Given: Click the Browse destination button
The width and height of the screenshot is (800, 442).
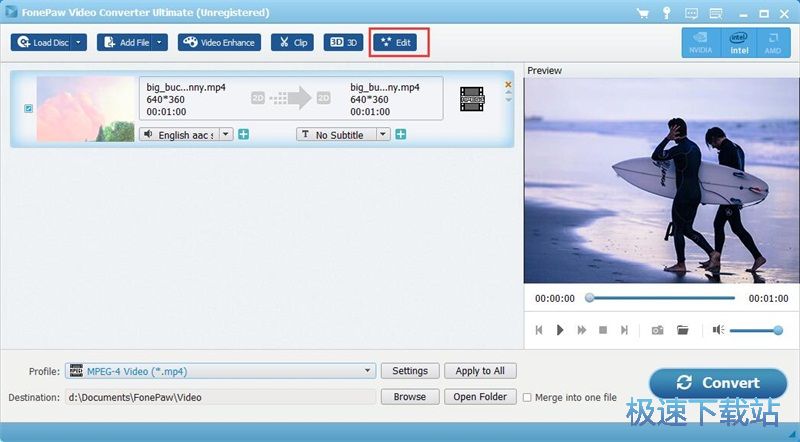Looking at the screenshot, I should [x=409, y=397].
